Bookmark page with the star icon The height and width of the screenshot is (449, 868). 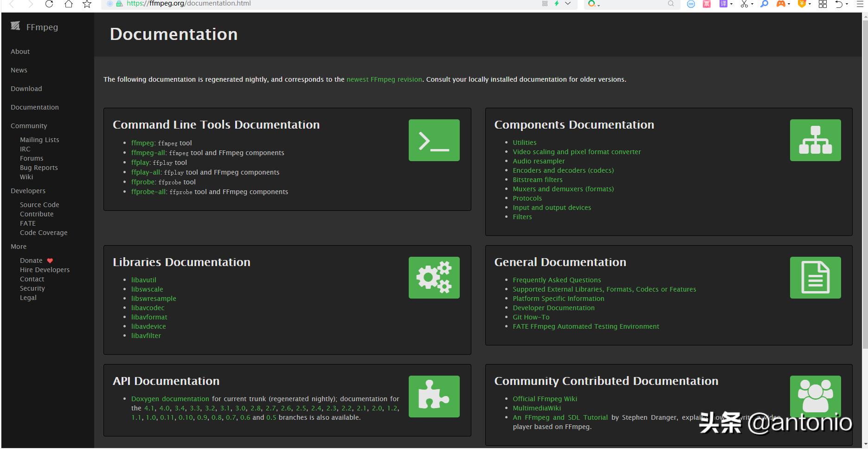[87, 4]
